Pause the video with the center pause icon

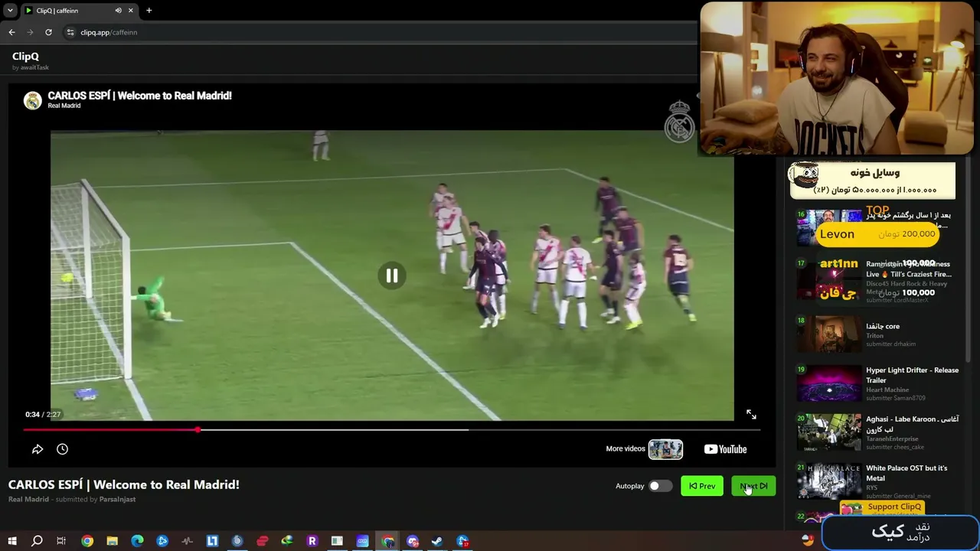392,275
